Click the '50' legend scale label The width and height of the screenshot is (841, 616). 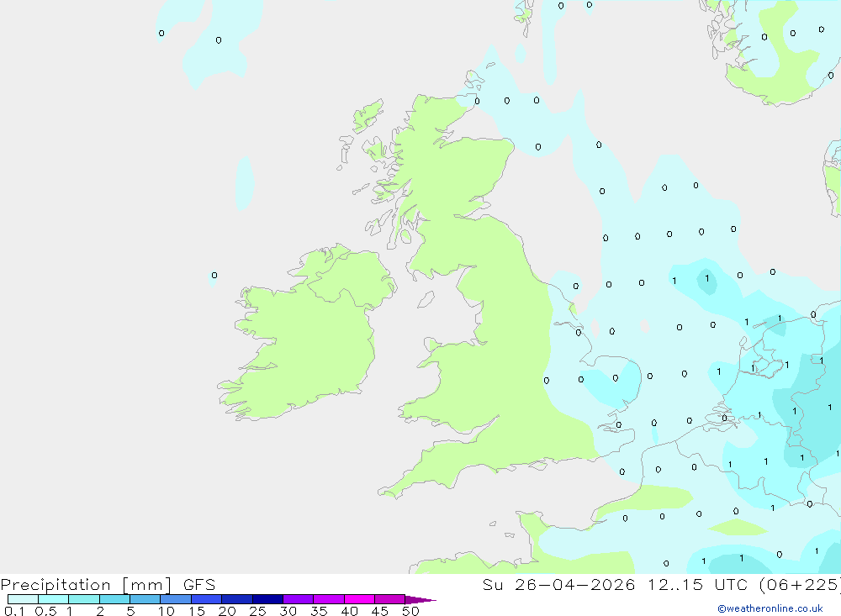coord(410,611)
